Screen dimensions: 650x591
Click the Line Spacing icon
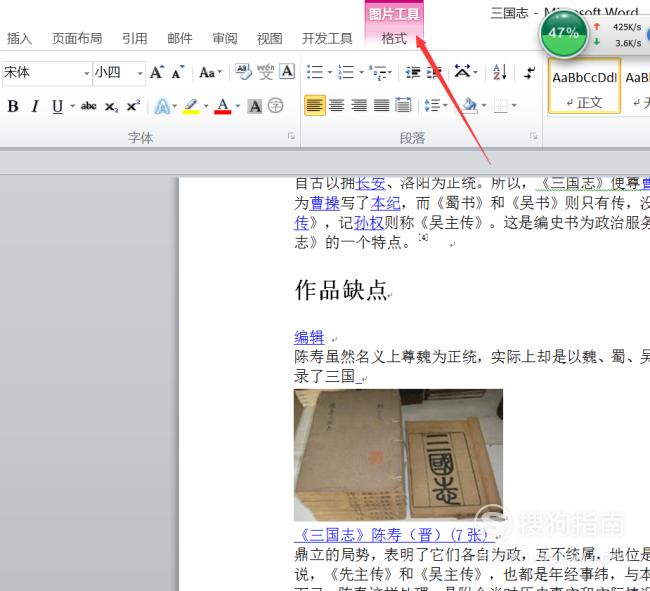432,105
